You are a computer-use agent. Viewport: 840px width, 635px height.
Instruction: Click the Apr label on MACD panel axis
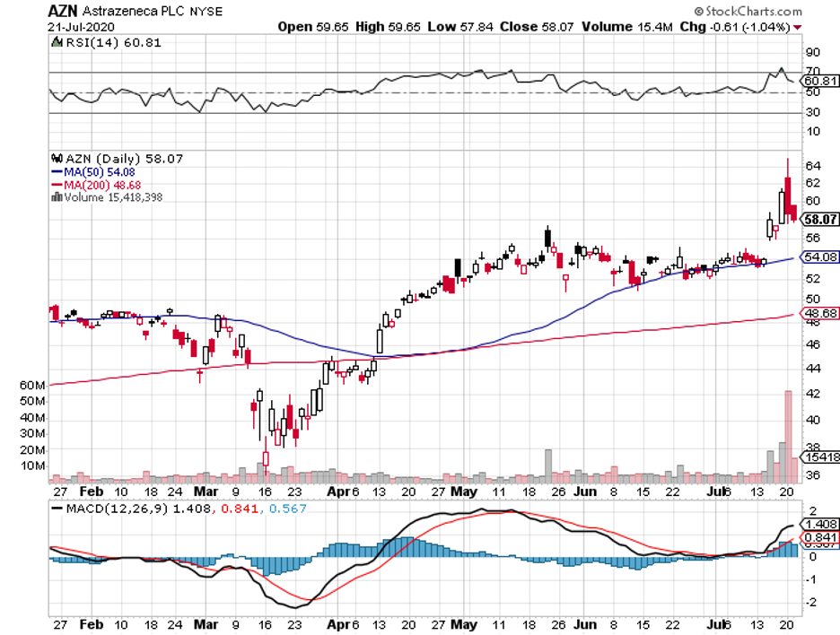click(338, 625)
